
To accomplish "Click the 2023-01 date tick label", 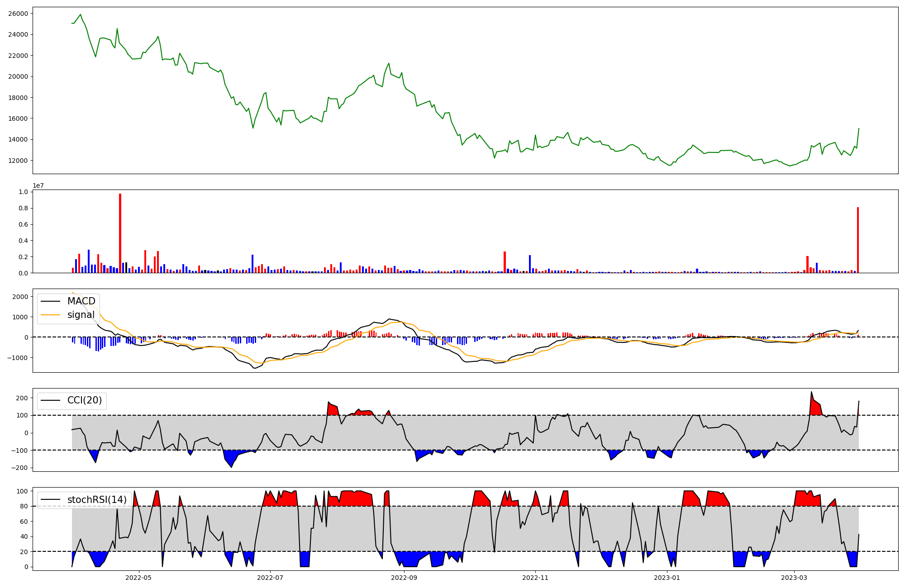I will tap(667, 578).
